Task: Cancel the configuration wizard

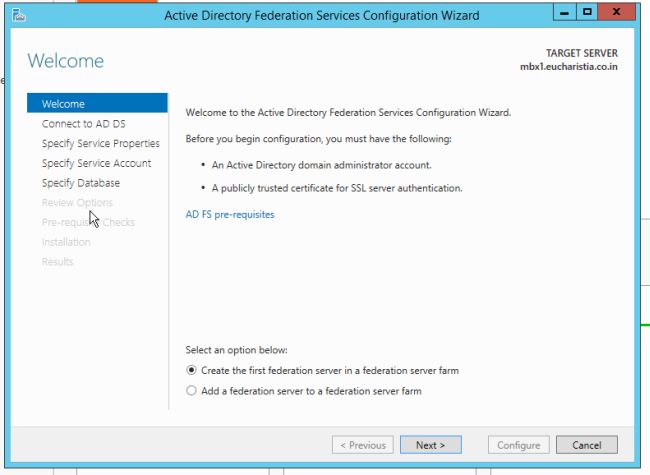Action: [x=587, y=445]
